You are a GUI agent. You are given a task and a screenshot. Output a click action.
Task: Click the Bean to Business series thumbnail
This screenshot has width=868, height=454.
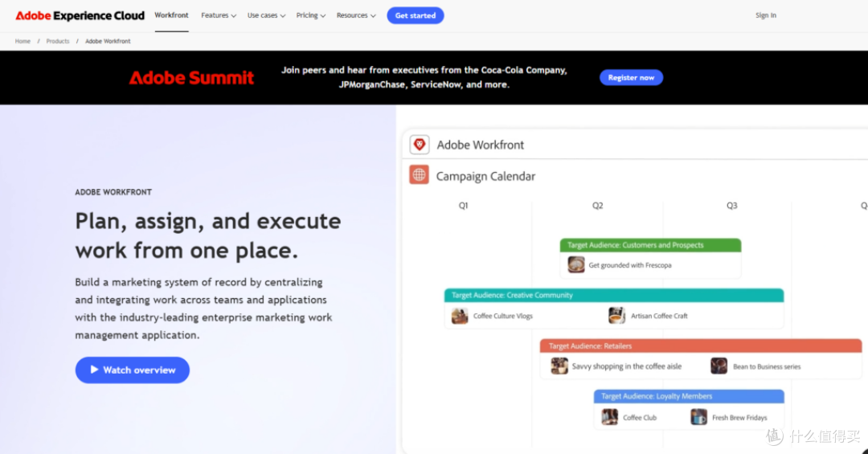719,366
